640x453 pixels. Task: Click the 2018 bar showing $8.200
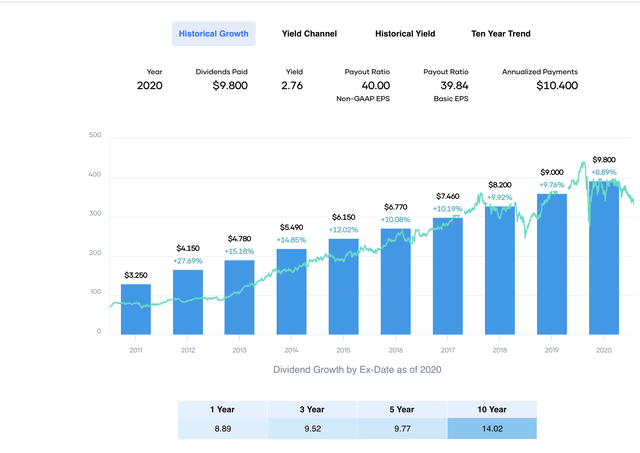click(x=500, y=271)
